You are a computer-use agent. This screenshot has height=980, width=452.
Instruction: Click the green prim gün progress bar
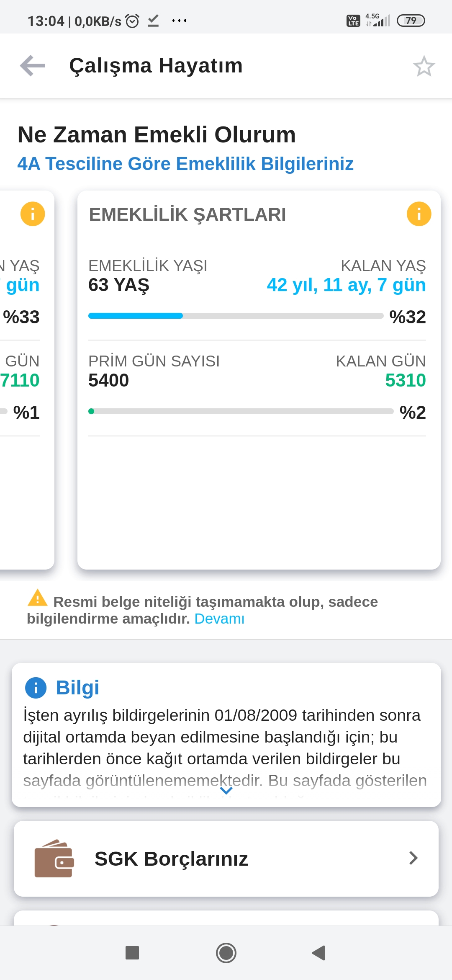[241, 411]
